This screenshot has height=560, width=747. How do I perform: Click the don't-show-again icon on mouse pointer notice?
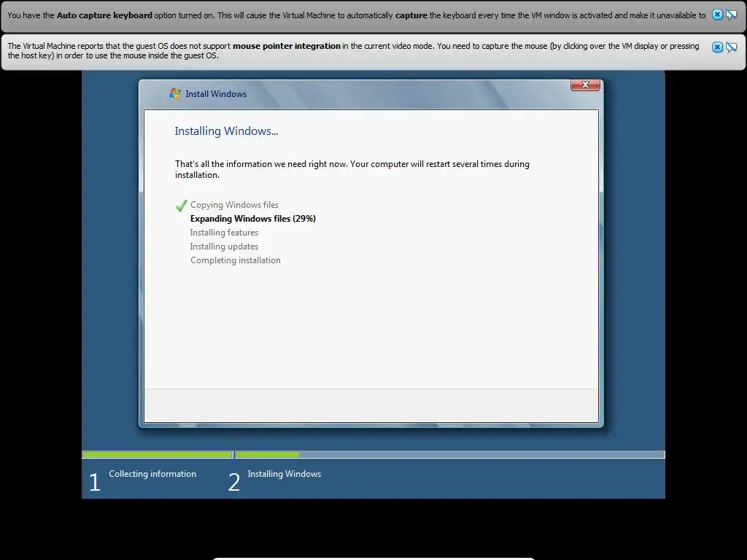(x=731, y=47)
